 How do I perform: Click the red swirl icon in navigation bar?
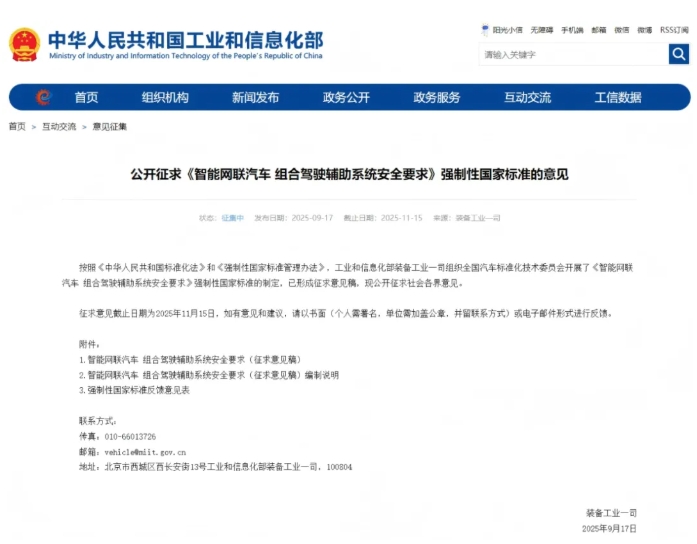[x=43, y=97]
